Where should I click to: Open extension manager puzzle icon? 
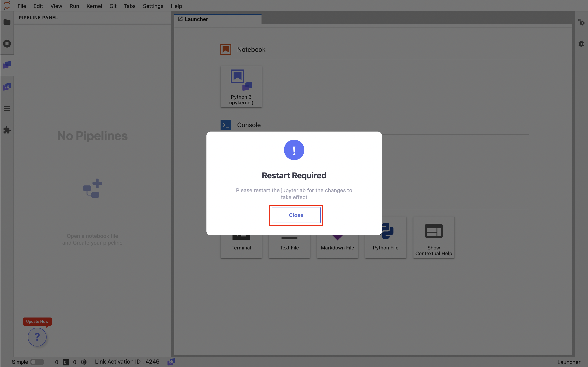click(x=7, y=130)
